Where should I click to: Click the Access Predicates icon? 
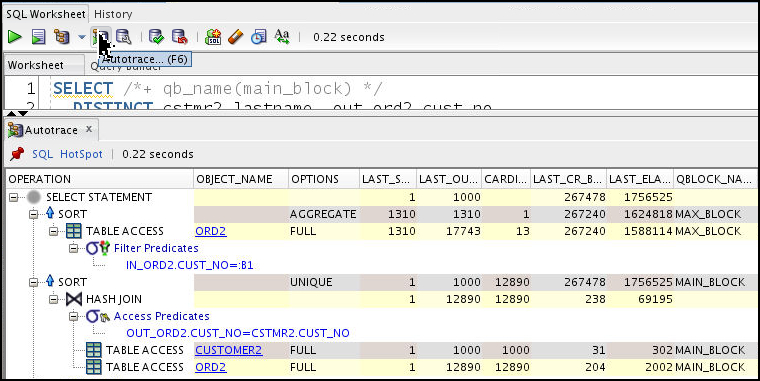(x=98, y=316)
